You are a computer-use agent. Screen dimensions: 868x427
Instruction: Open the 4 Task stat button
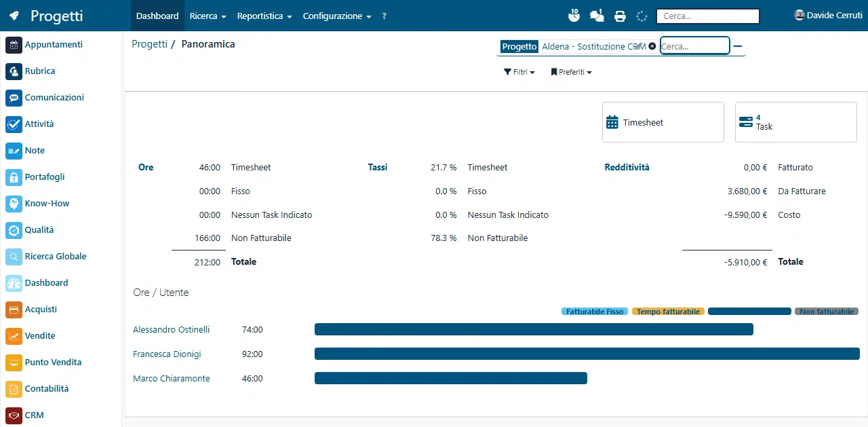pyautogui.click(x=796, y=122)
